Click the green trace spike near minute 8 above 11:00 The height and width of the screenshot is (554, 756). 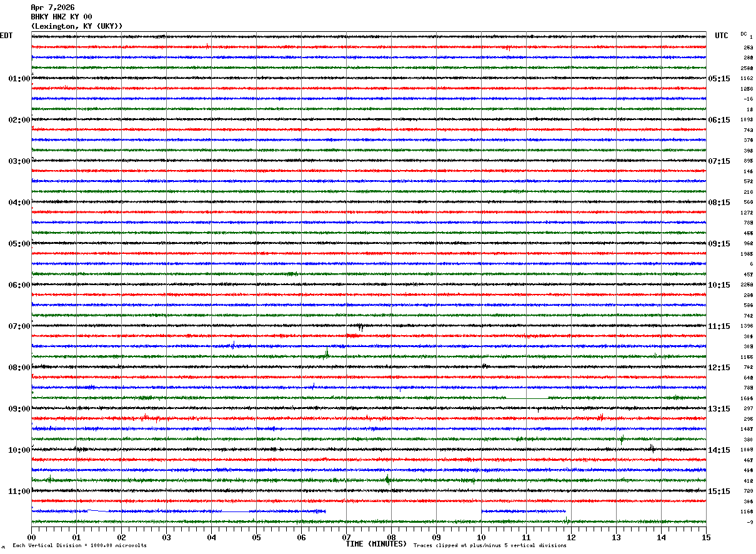[x=388, y=480]
